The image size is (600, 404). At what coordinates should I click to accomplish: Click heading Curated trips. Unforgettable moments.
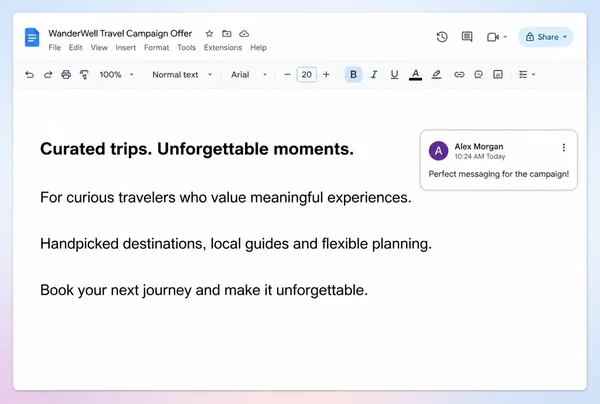pos(197,149)
